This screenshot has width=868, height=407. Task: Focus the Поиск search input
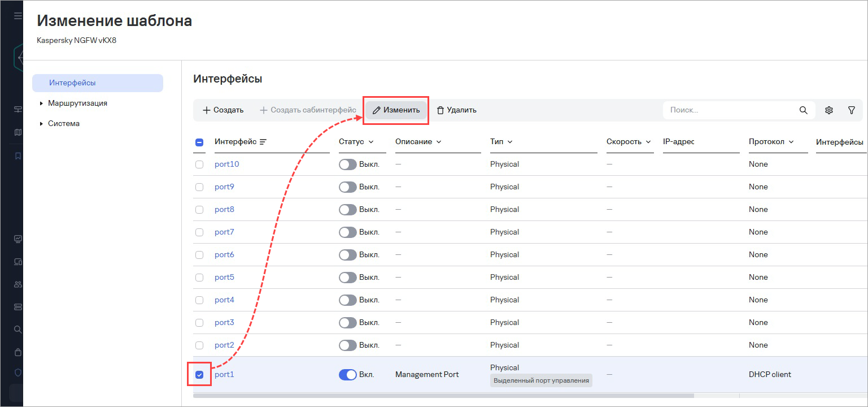pos(731,110)
